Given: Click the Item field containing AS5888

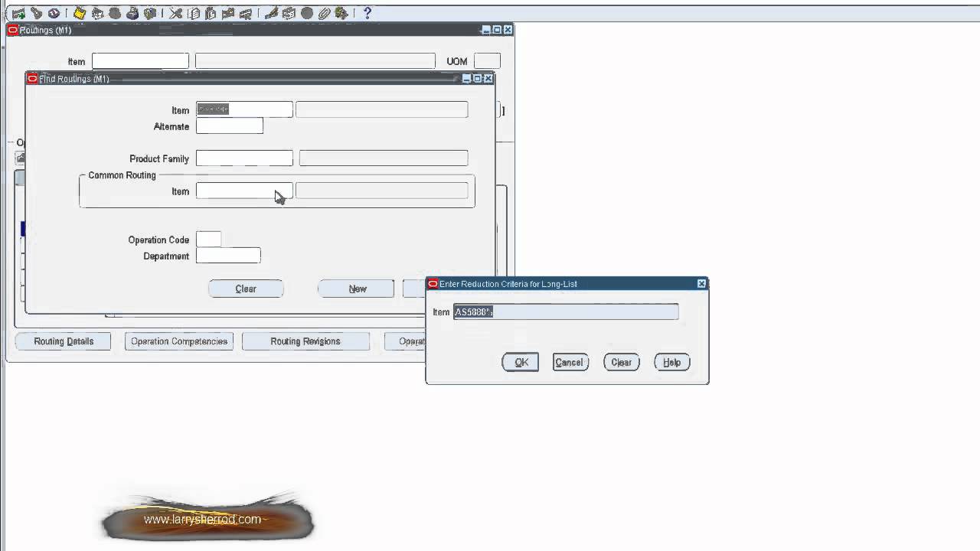Looking at the screenshot, I should pyautogui.click(x=566, y=311).
